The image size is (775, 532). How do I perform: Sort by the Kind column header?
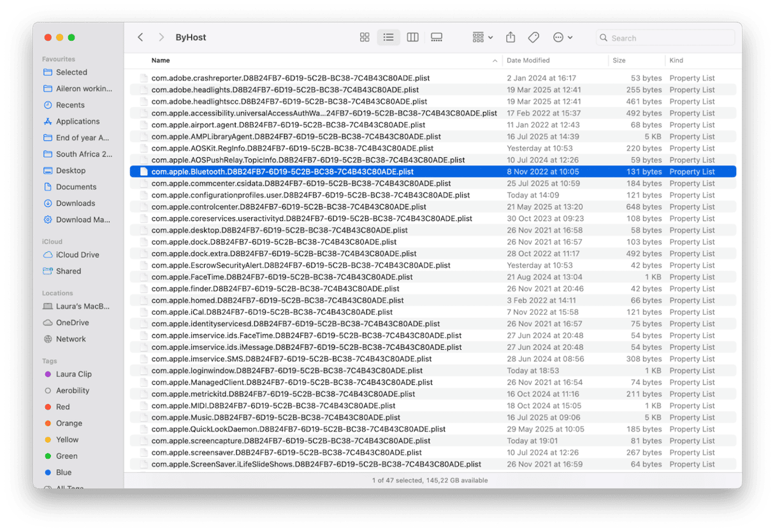tap(676, 61)
